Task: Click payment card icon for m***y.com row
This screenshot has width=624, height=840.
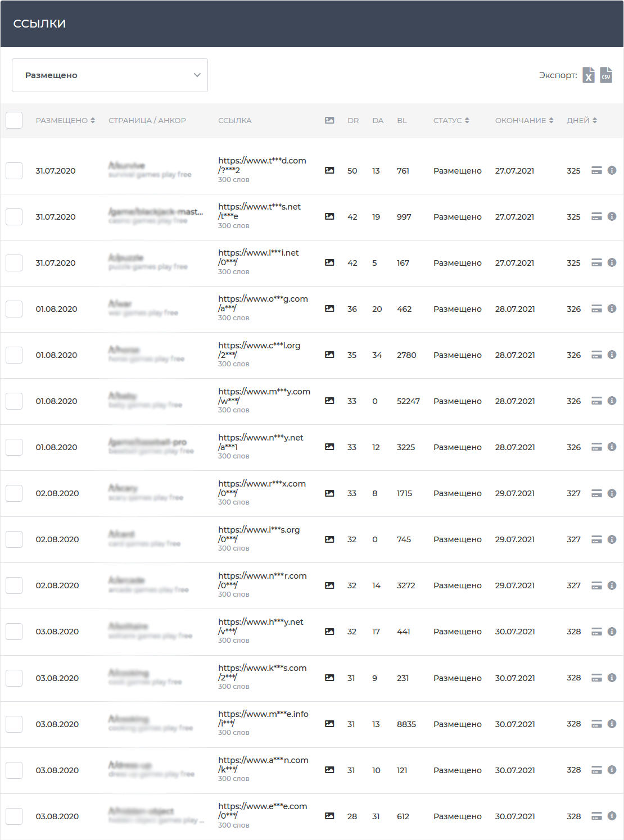Action: 596,401
